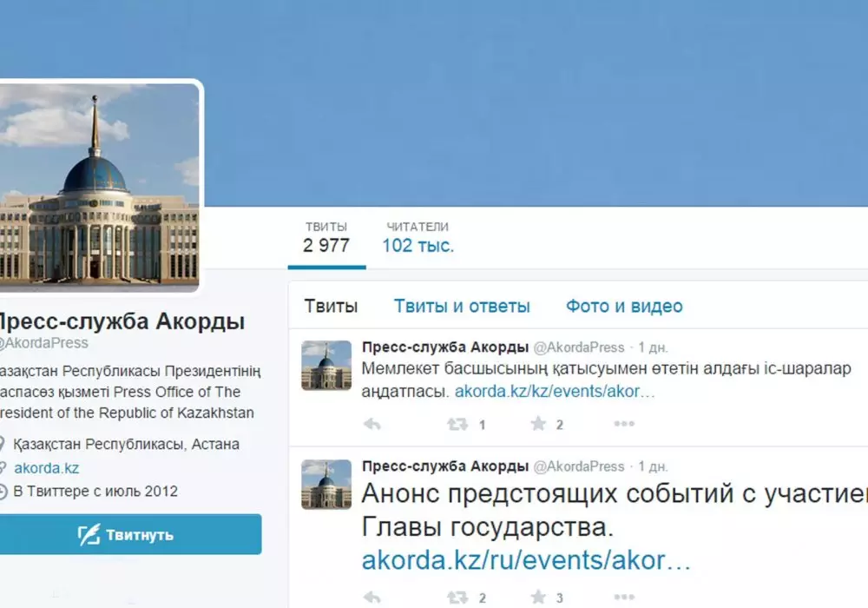The width and height of the screenshot is (868, 608).
Task: Click @AkordaPress handle in the second tweet
Action: point(578,466)
